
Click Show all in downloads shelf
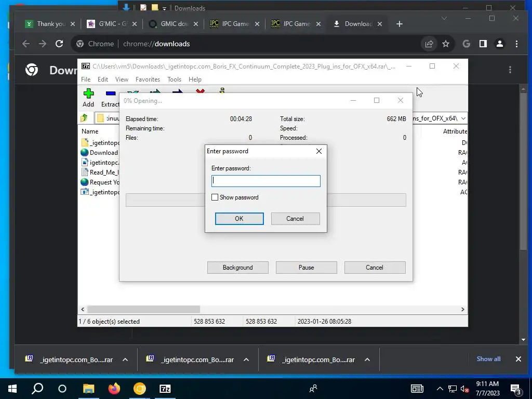click(488, 359)
